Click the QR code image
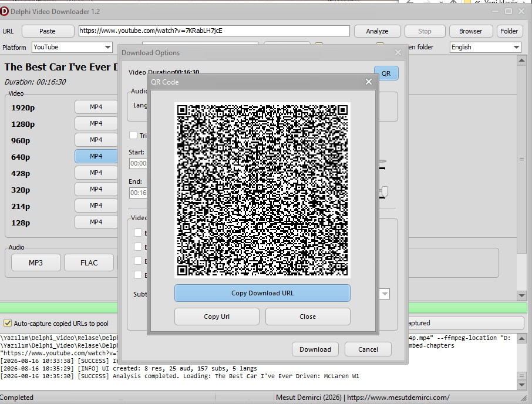Screen dimensions: 532x404 click(262, 190)
